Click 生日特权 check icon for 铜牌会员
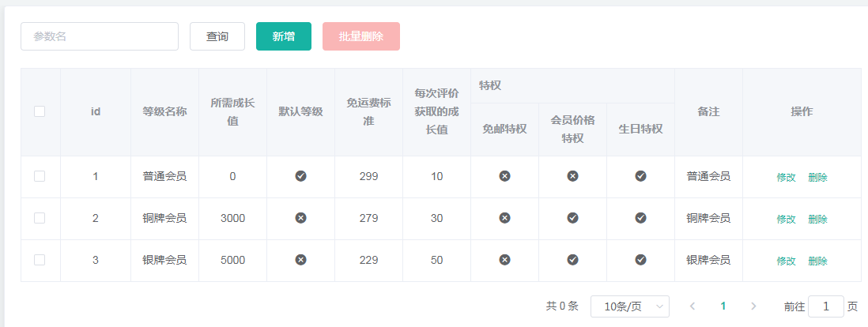 pyautogui.click(x=640, y=218)
